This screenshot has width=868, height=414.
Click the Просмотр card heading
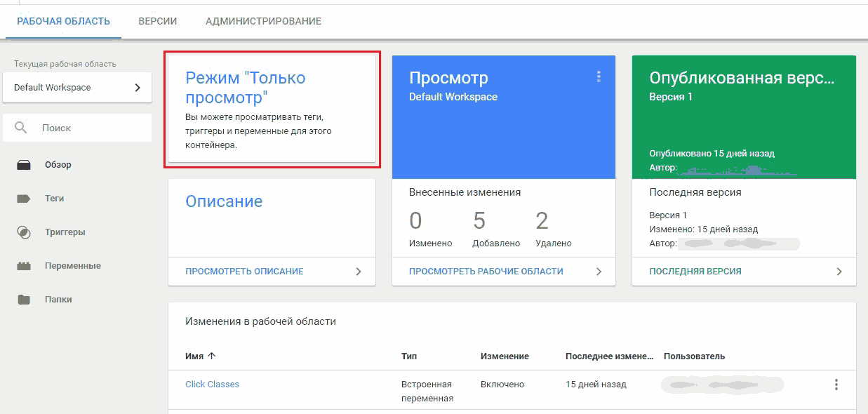448,78
